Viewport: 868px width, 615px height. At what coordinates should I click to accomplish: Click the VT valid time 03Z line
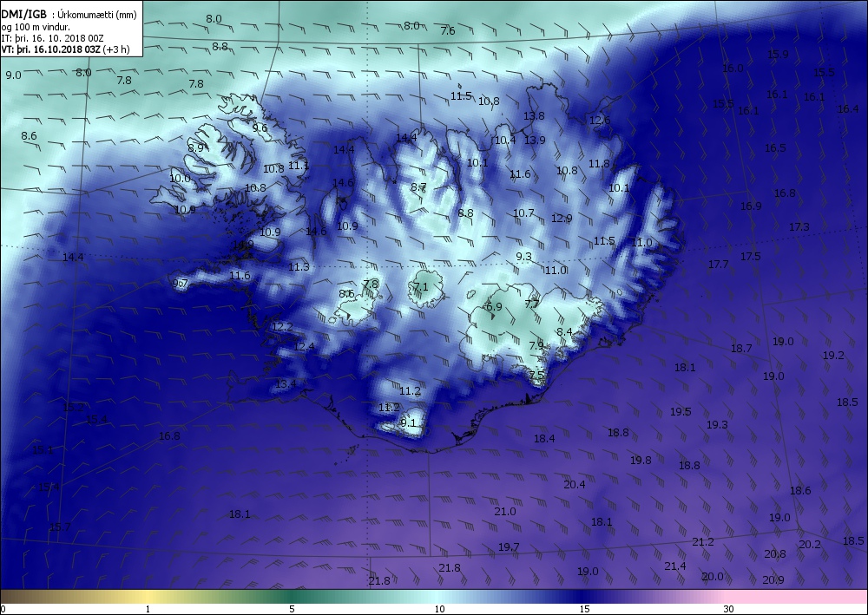(x=65, y=49)
